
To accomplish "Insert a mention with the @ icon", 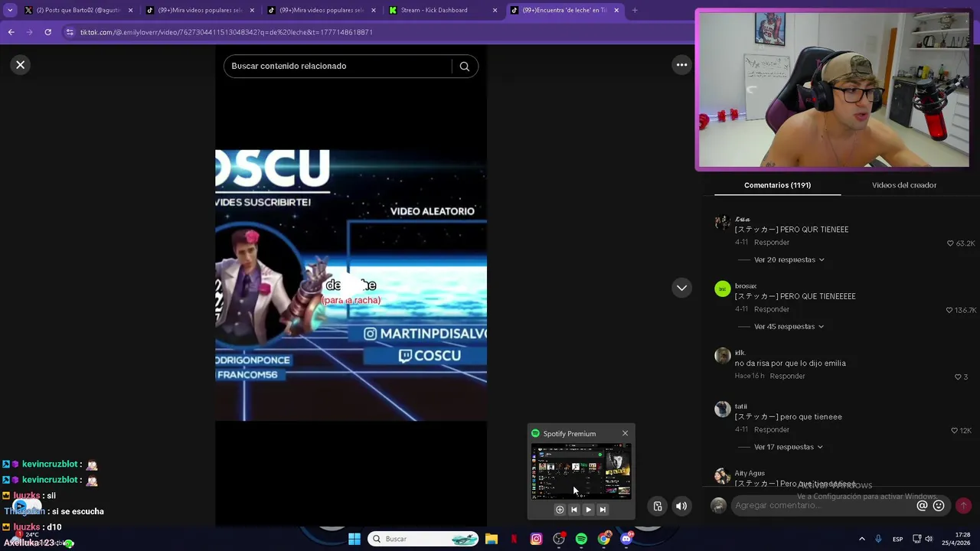I will (x=922, y=505).
